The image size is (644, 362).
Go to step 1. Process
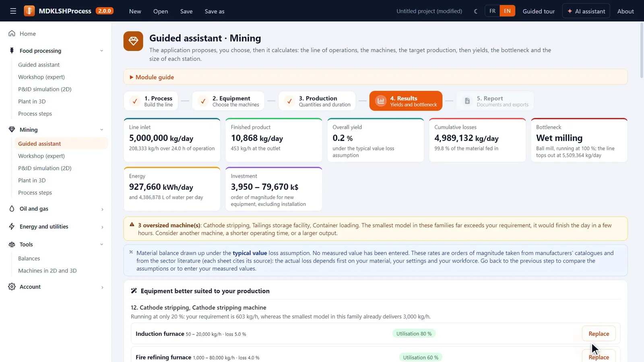click(x=151, y=101)
